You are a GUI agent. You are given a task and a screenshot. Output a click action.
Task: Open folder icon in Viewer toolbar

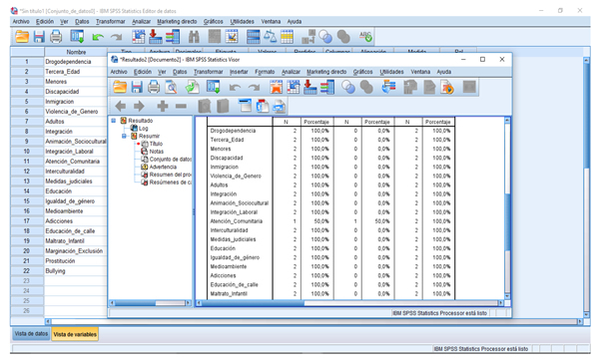click(120, 87)
